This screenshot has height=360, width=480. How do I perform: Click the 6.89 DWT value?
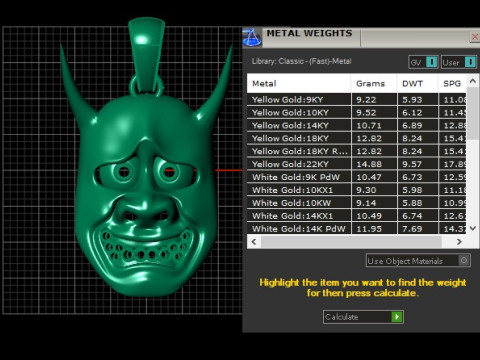412,126
